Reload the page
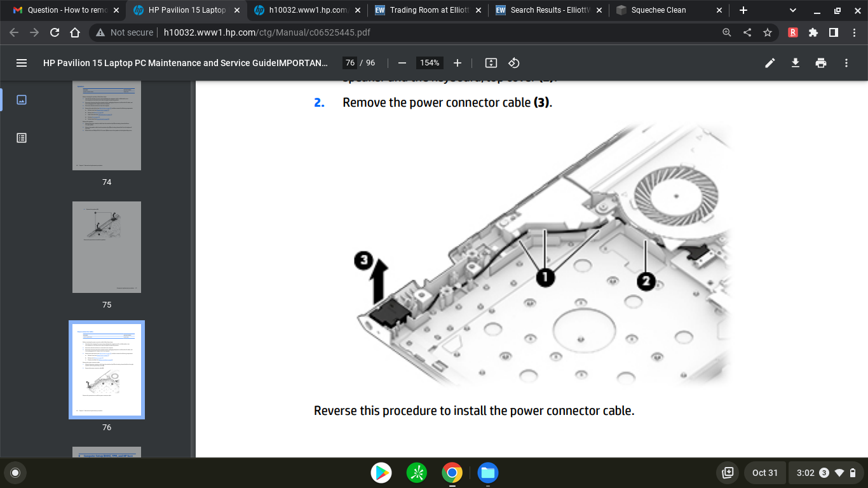Screen dimensions: 868x488 point(55,32)
